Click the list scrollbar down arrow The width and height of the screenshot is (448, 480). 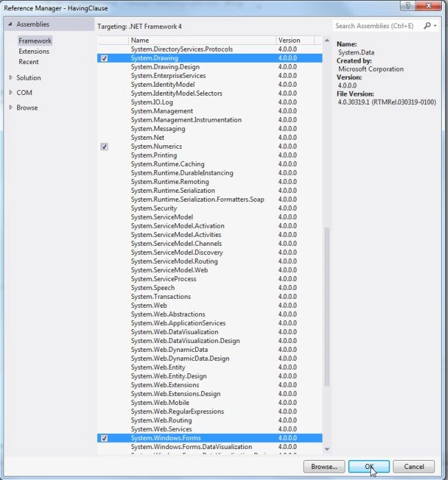[x=327, y=449]
